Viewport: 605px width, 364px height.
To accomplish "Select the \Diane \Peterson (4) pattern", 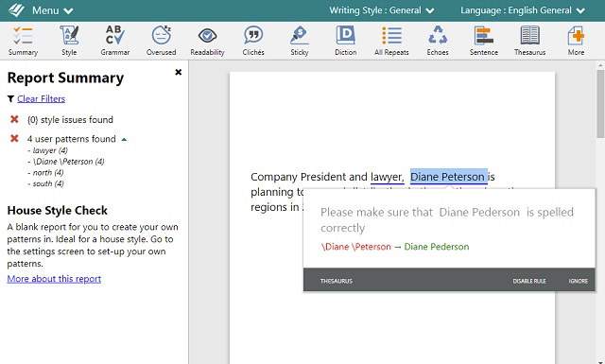I will tap(69, 162).
